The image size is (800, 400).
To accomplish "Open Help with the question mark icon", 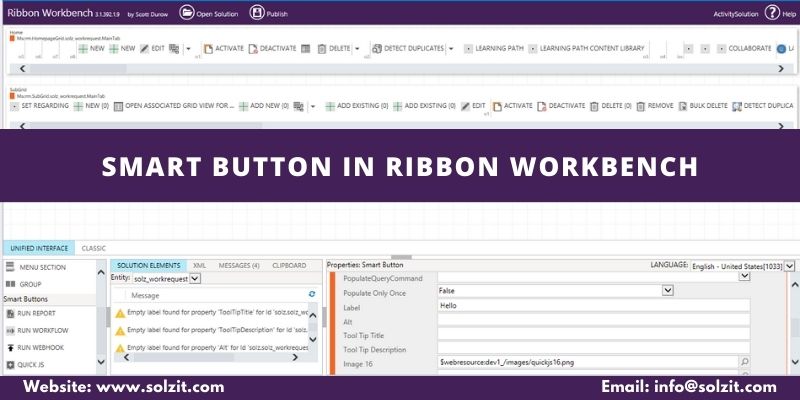I will [x=772, y=13].
